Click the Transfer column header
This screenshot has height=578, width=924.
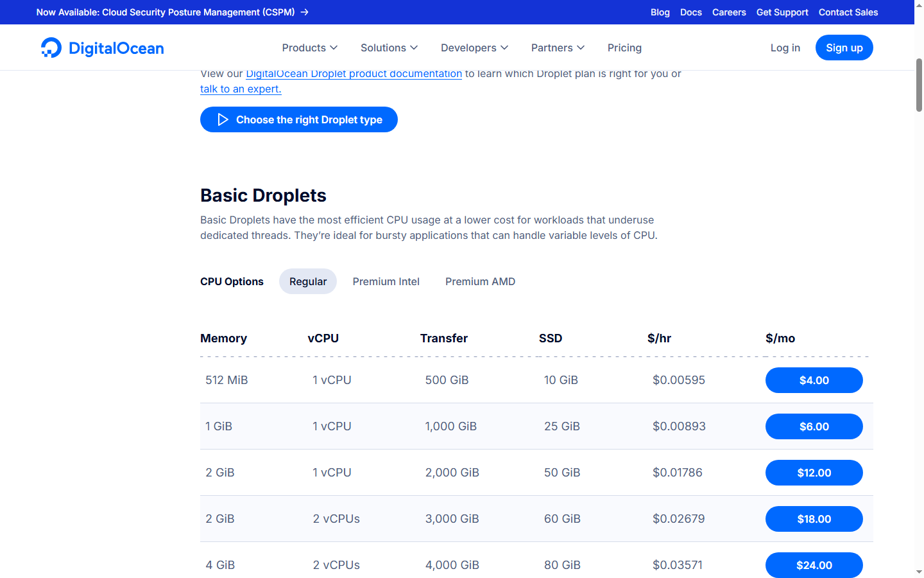[444, 338]
